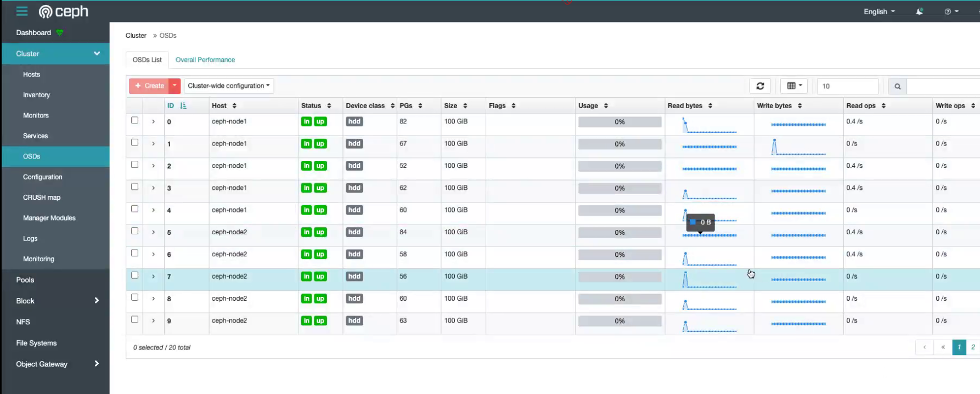Viewport: 980px width, 394px height.
Task: Open the table columns toggle menu
Action: click(794, 86)
